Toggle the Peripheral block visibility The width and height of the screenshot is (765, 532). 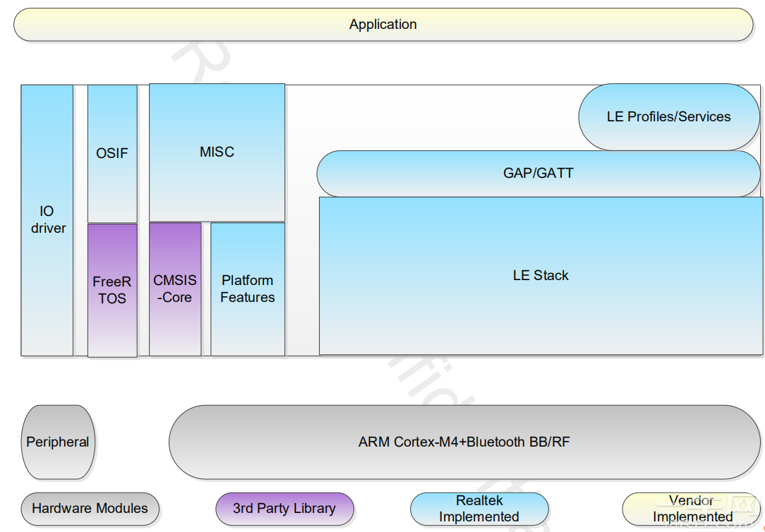(58, 442)
